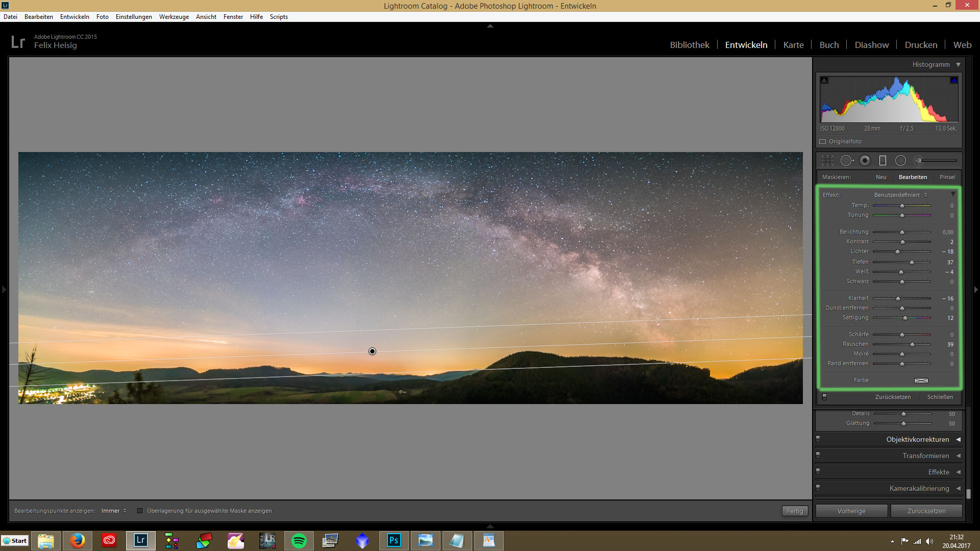The width and height of the screenshot is (980, 551).
Task: Hide the right panel group
Action: coord(976,290)
